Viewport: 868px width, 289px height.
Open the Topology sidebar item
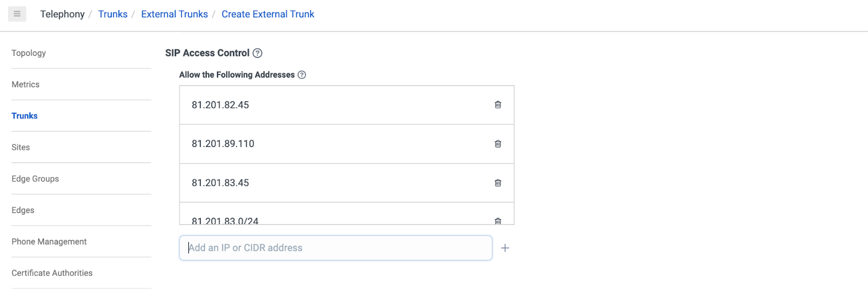point(29,53)
